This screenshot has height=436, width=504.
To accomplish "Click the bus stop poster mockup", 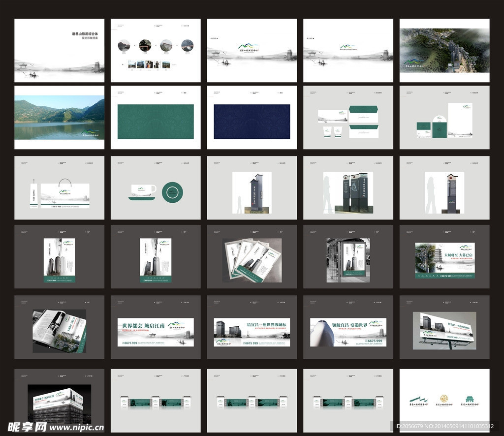I will point(347,260).
